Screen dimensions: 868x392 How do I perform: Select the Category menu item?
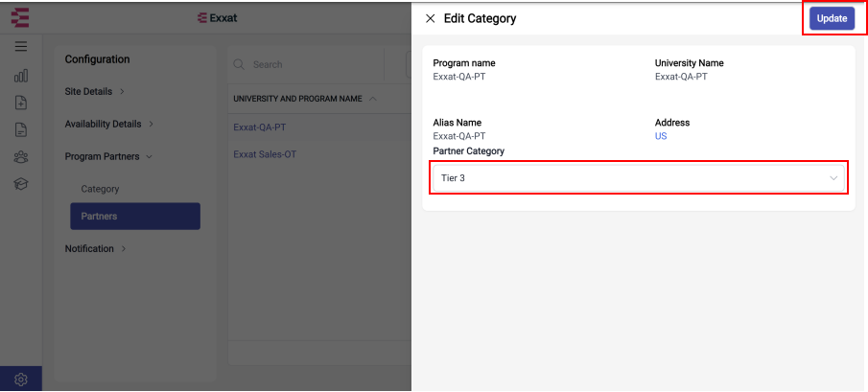pos(100,189)
